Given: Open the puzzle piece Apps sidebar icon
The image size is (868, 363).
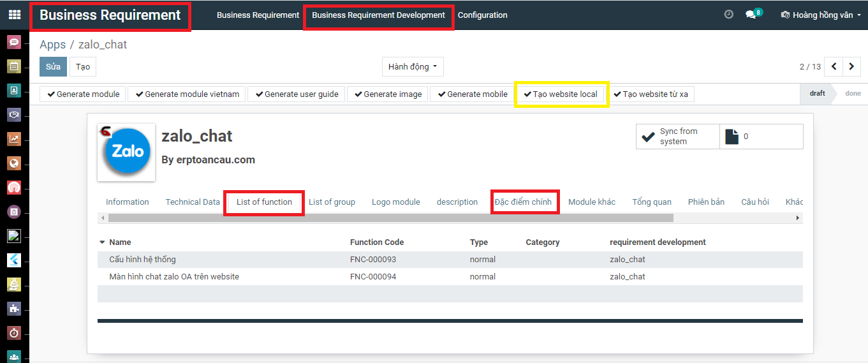Looking at the screenshot, I should (14, 309).
